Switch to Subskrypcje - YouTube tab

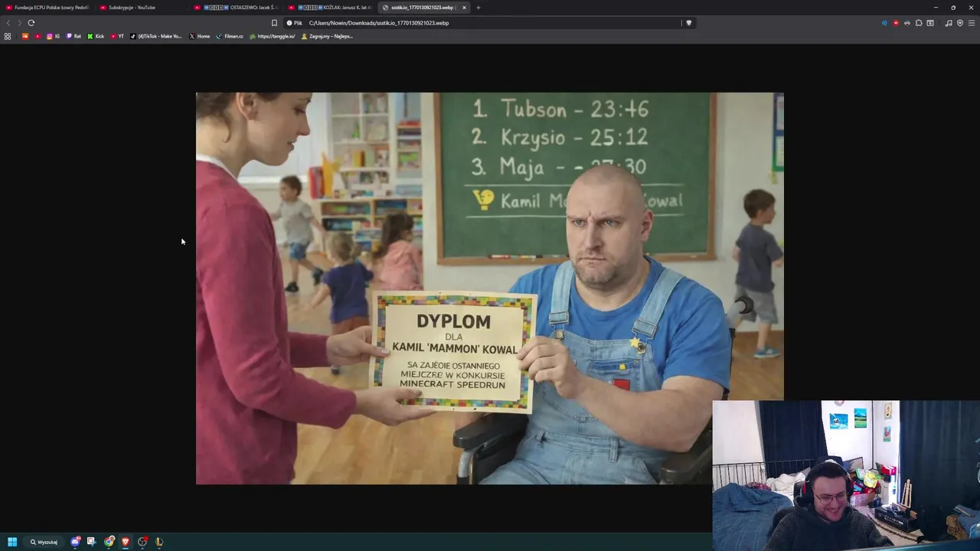click(x=142, y=8)
